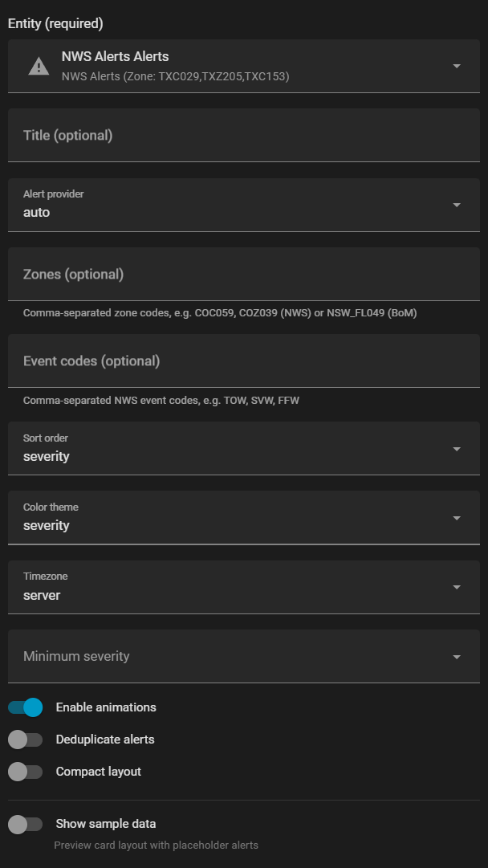The width and height of the screenshot is (488, 868).
Task: Turn on Deduplicate alerts switch
Action: (x=25, y=740)
